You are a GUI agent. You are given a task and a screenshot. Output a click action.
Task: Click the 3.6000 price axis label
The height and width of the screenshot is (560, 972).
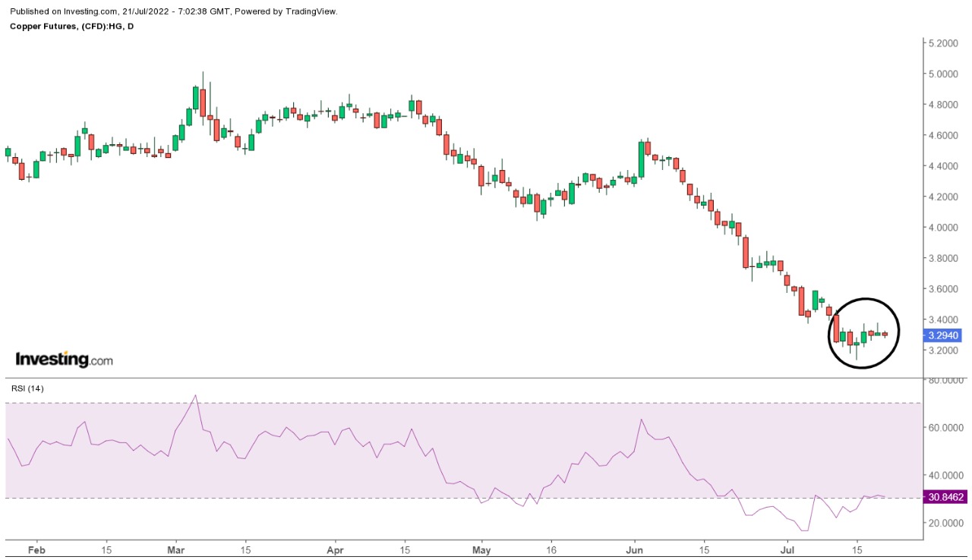944,289
